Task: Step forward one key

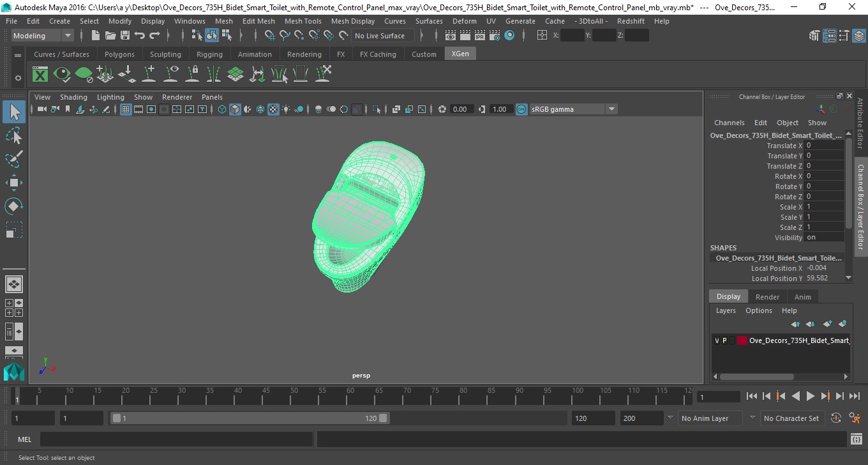Action: pyautogui.click(x=825, y=396)
